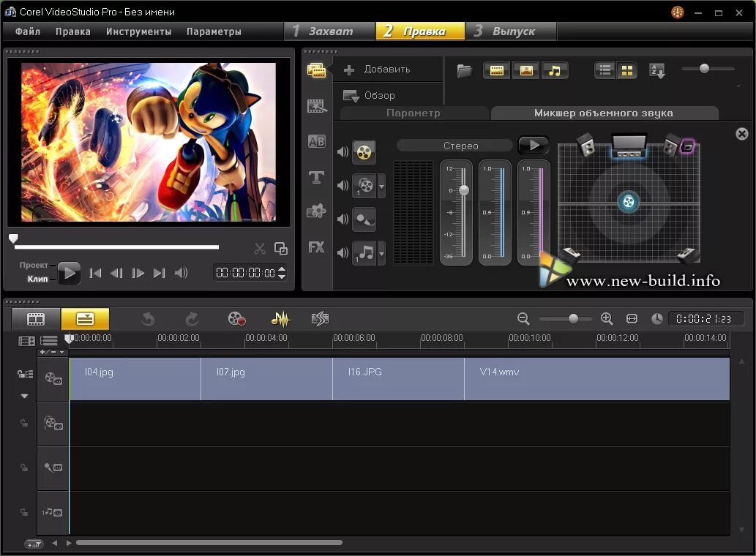Sort library clips icon

tap(656, 71)
